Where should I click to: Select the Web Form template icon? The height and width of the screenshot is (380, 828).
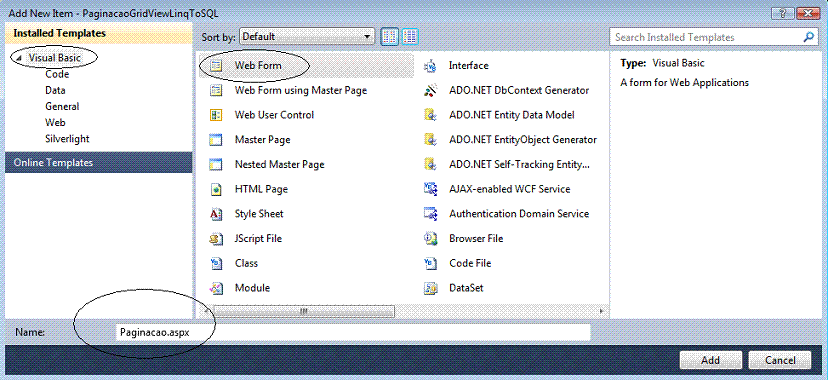[x=215, y=66]
